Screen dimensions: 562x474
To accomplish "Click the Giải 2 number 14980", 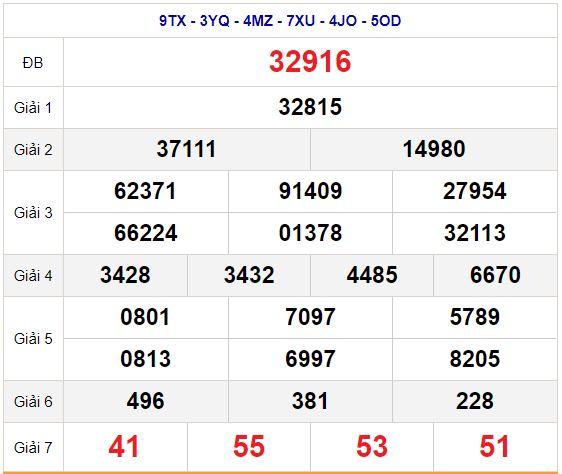I will 434,149.
